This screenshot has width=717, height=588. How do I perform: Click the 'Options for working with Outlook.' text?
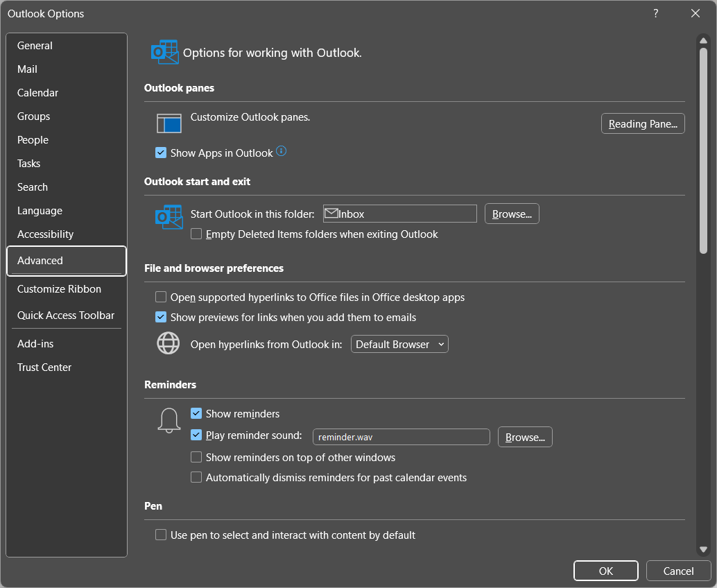[x=272, y=53]
